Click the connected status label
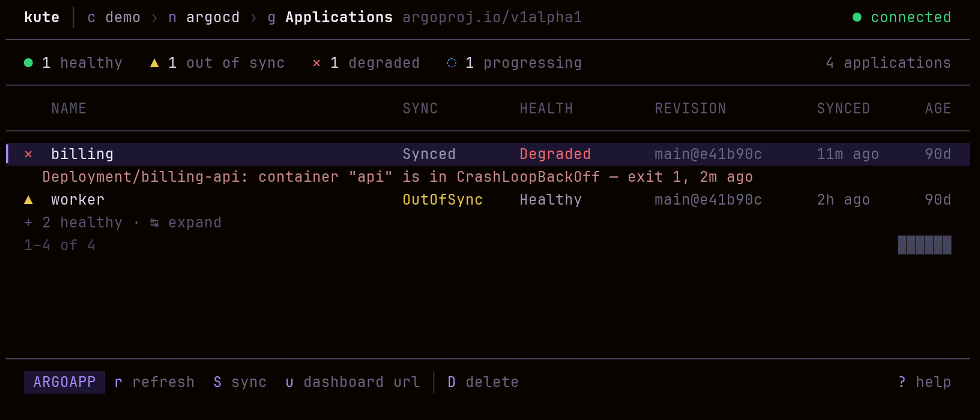 click(911, 17)
